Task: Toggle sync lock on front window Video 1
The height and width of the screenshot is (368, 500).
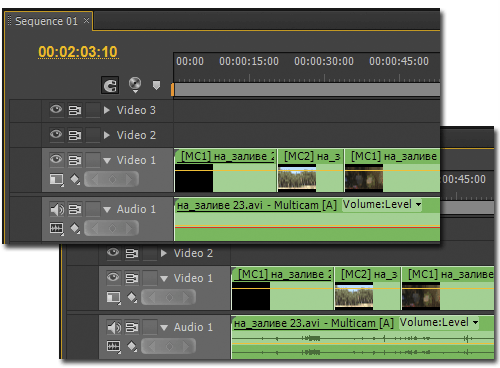Action: [x=75, y=160]
